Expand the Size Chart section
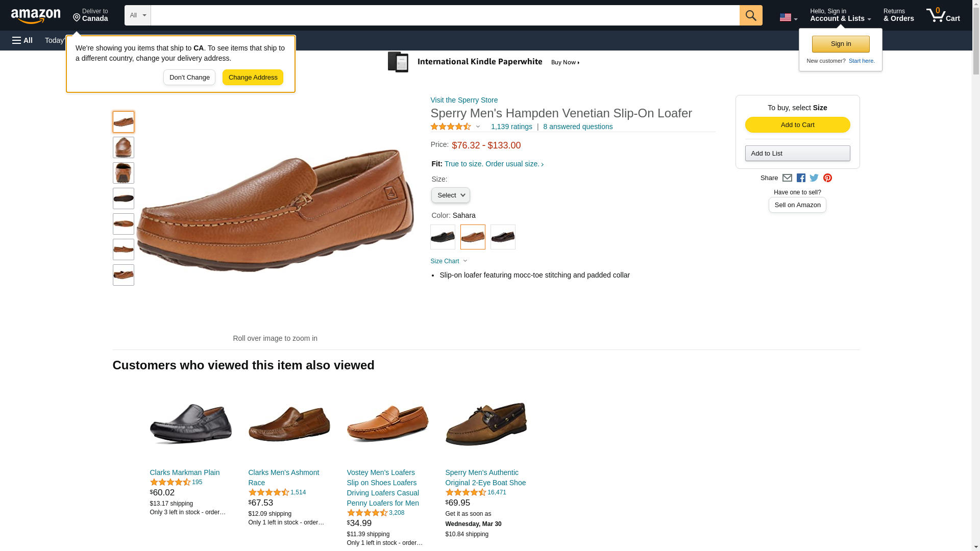980x551 pixels. tap(448, 261)
